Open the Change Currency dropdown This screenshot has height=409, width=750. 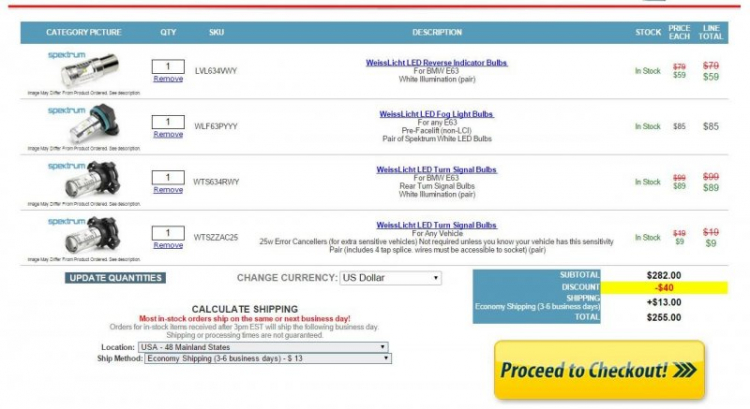[x=390, y=278]
